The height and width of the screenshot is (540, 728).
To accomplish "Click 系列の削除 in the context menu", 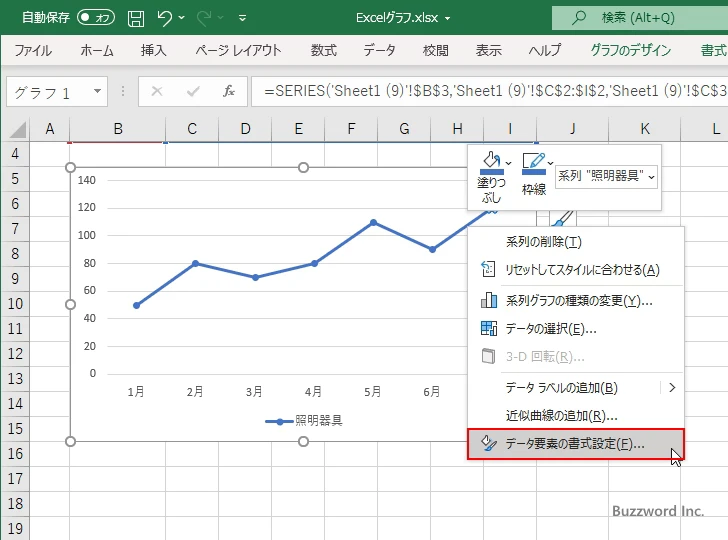I will (543, 241).
